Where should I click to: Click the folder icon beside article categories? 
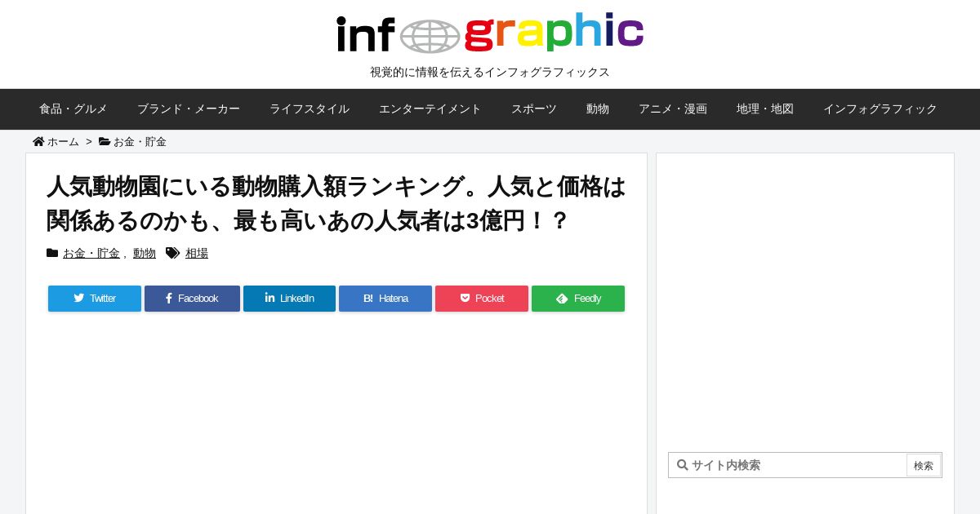click(x=52, y=253)
